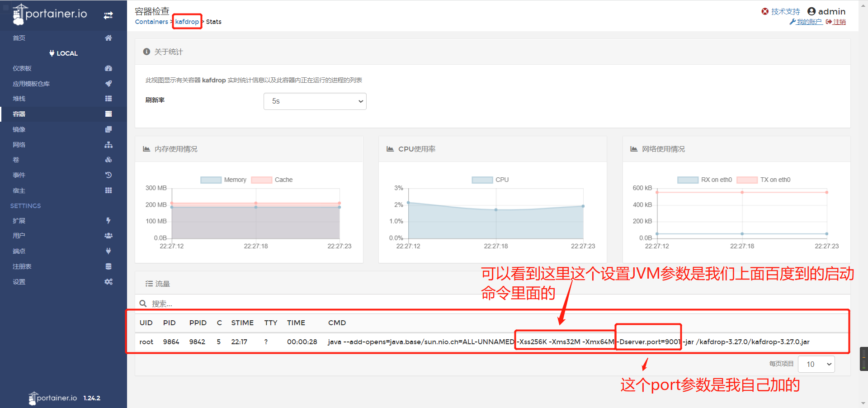
Task: Switch to the Containers breadcrumb link
Action: pos(151,21)
